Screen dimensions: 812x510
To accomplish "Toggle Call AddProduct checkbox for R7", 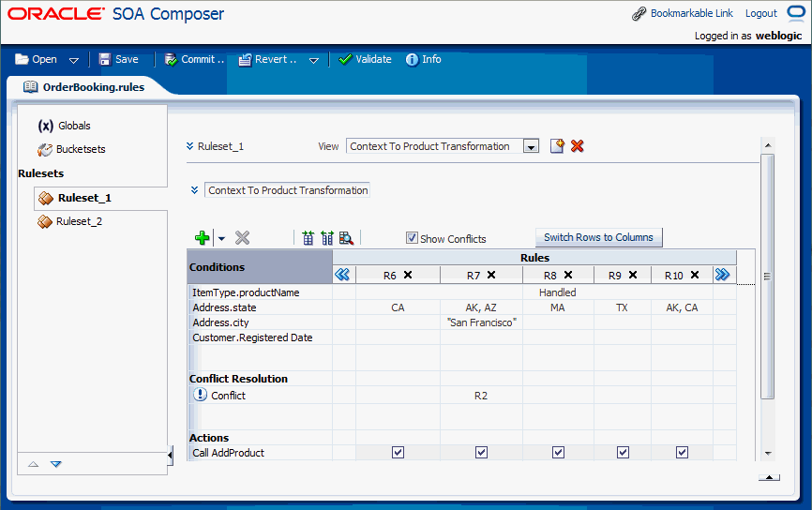I will 481,453.
